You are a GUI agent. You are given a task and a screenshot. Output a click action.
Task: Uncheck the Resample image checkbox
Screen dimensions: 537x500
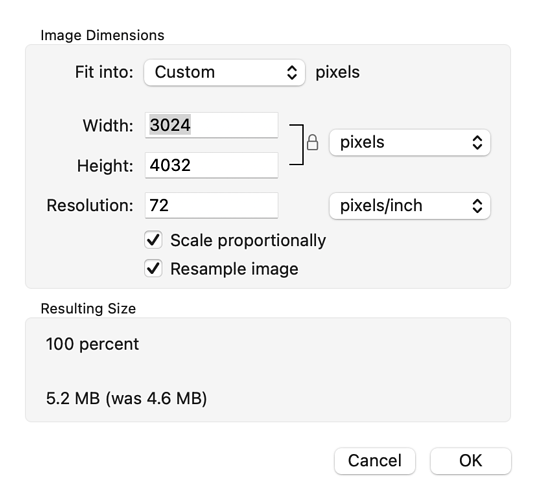pos(153,268)
